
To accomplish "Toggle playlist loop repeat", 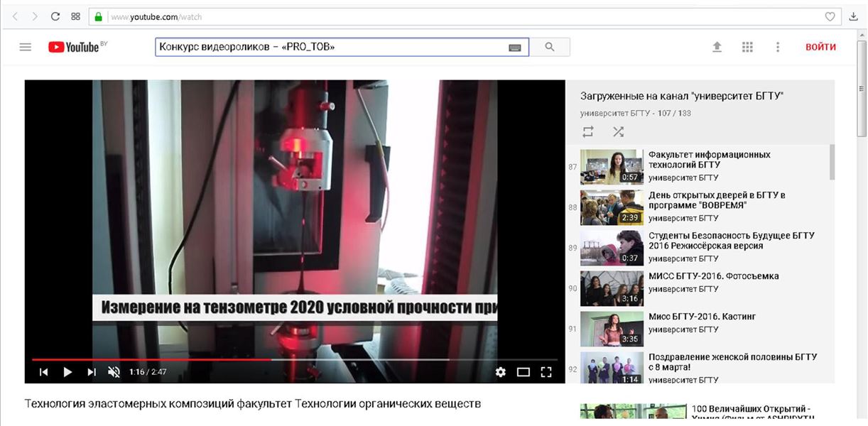I will pos(588,131).
